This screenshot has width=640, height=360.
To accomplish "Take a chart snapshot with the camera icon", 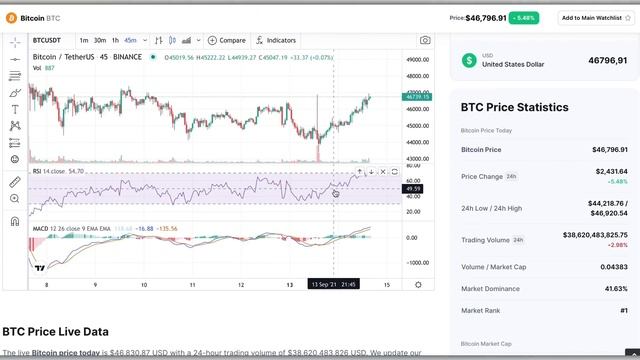I will 425,40.
